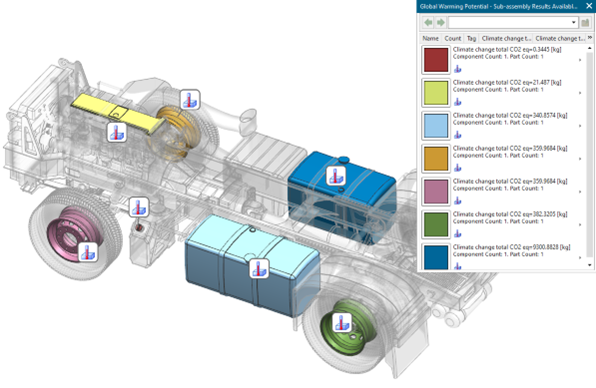Click the result marker on the dark blue tank
The image size is (596, 388).
[x=336, y=176]
